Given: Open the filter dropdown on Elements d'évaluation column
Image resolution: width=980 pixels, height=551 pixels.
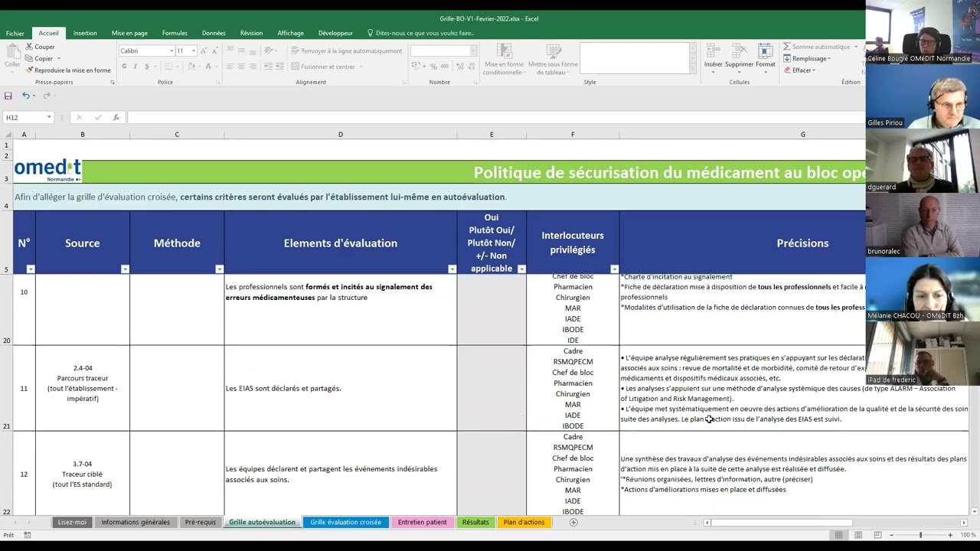Looking at the screenshot, I should [452, 269].
